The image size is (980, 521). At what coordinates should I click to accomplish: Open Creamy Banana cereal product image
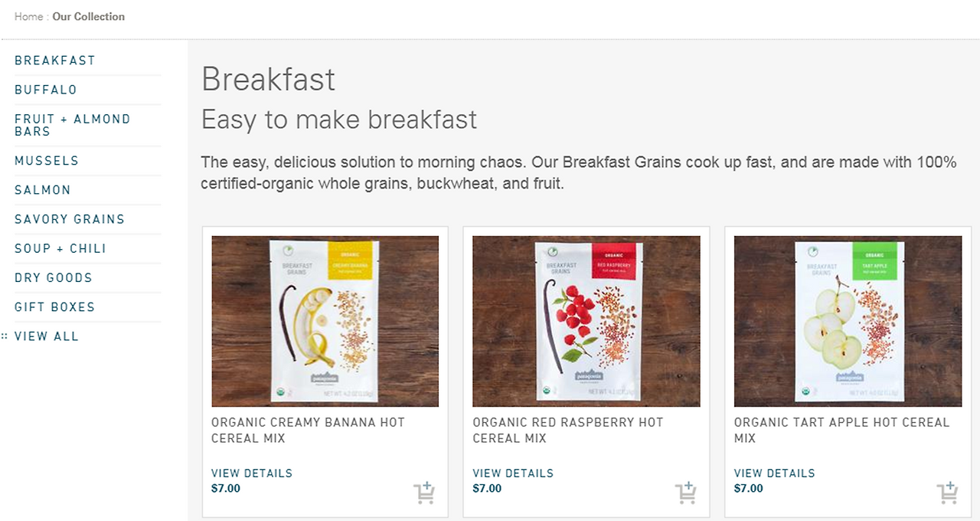click(x=325, y=321)
